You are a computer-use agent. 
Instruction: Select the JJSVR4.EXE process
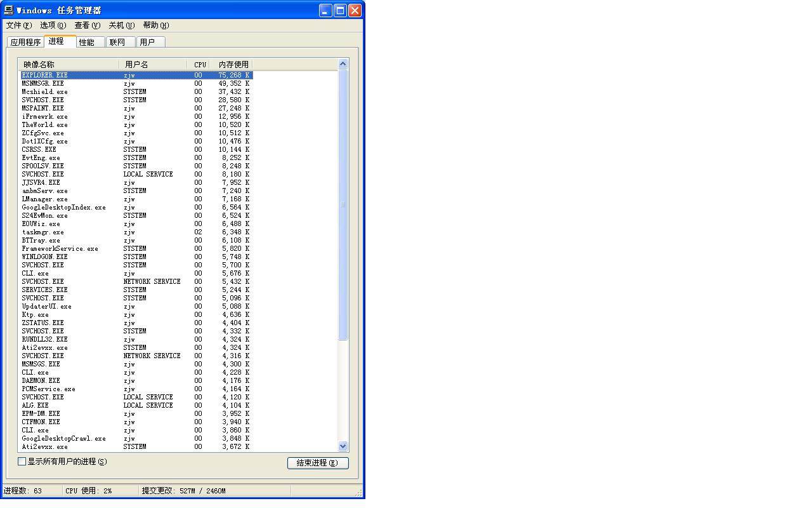pos(136,182)
